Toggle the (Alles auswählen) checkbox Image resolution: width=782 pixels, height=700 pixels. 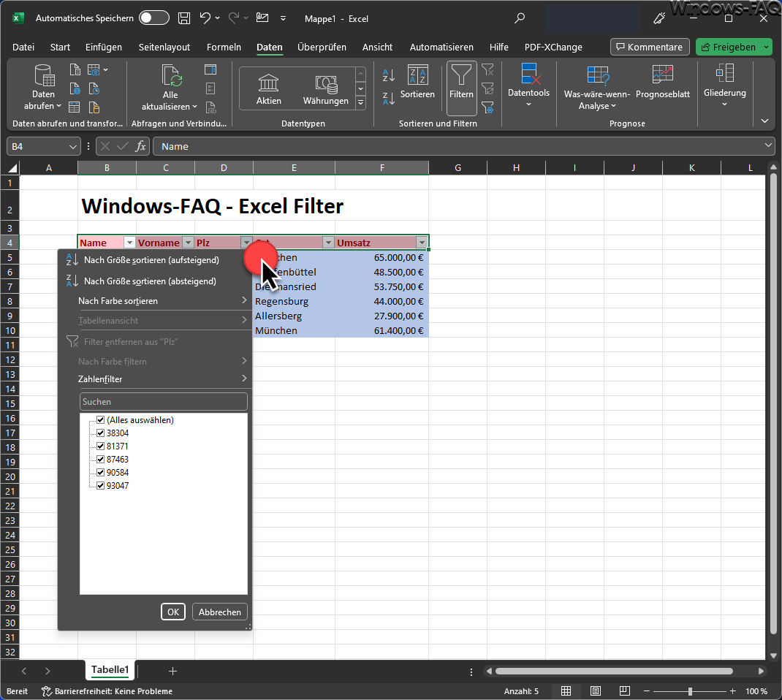pos(100,420)
